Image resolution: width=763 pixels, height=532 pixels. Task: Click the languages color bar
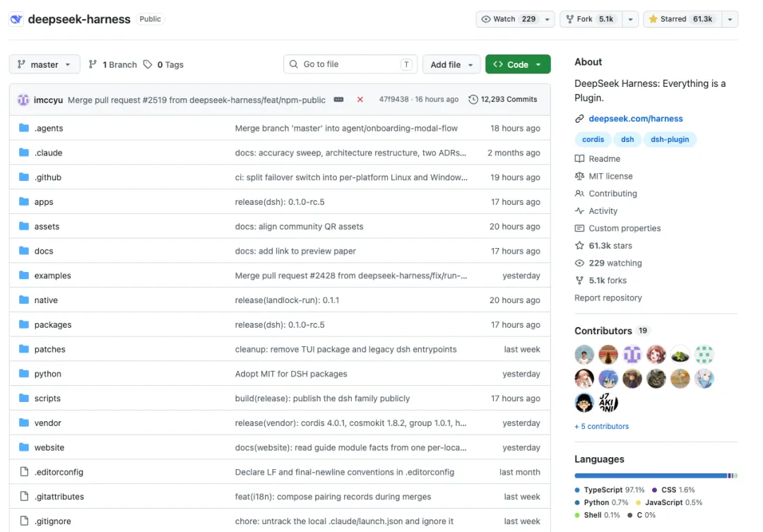(656, 475)
